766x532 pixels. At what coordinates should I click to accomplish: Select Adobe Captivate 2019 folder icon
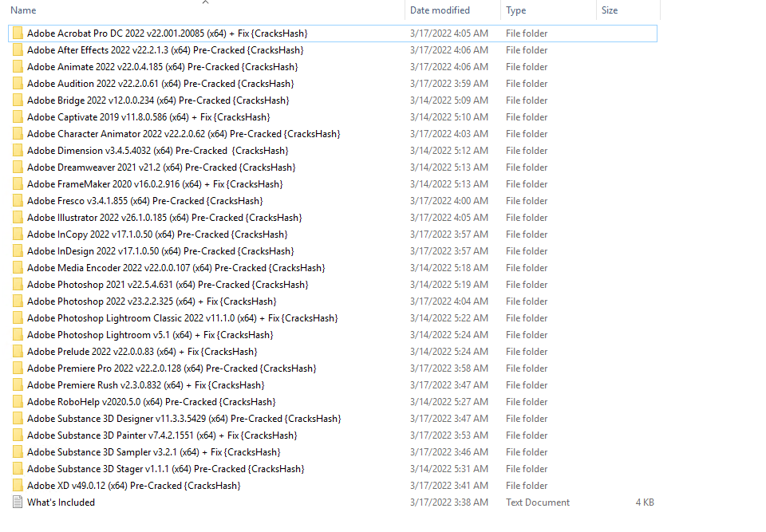(x=18, y=116)
